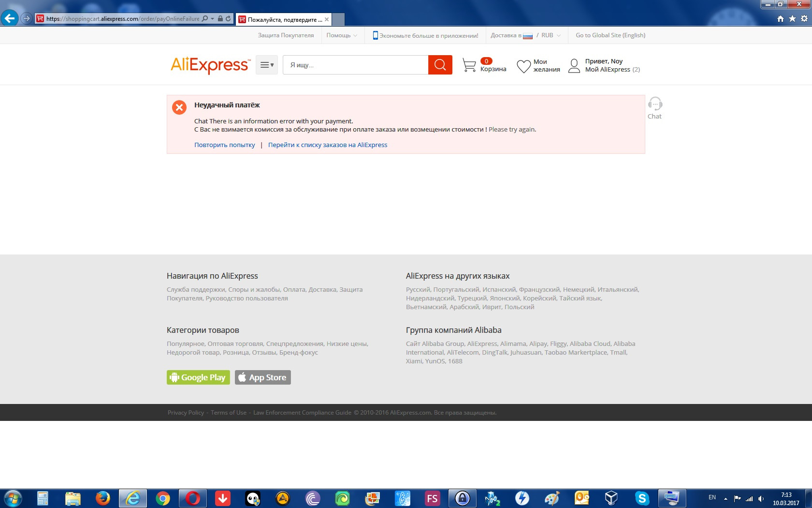Viewport: 812px width, 508px height.
Task: Open Opera browser from taskbar
Action: point(193,498)
